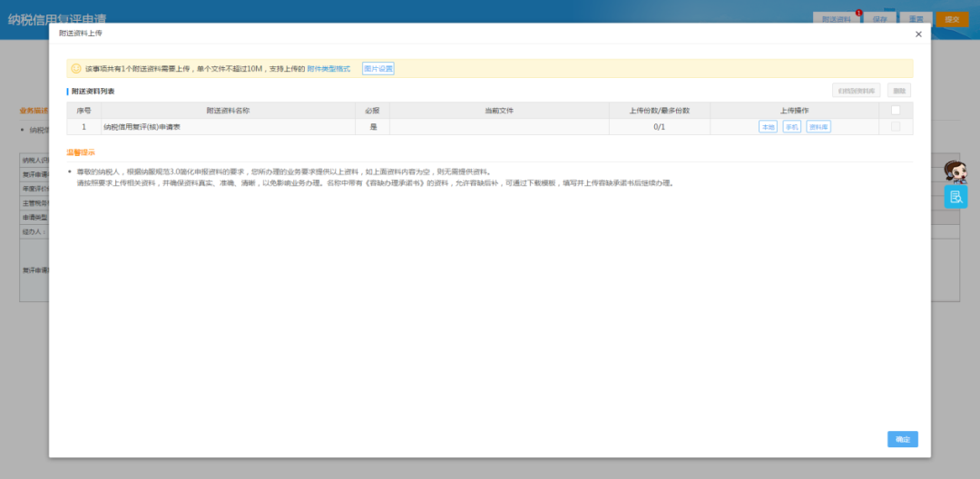Open the cartoon assistant avatar

[x=955, y=171]
